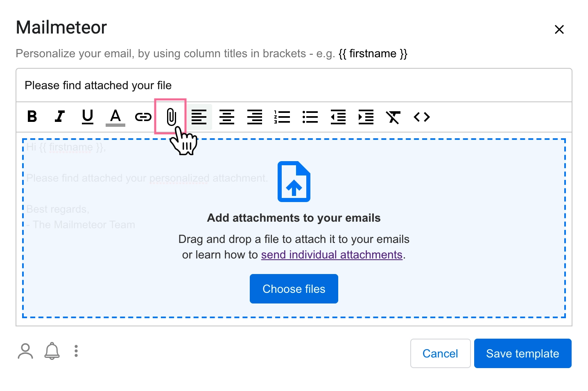Align text to the right
The width and height of the screenshot is (588, 391).
[254, 117]
